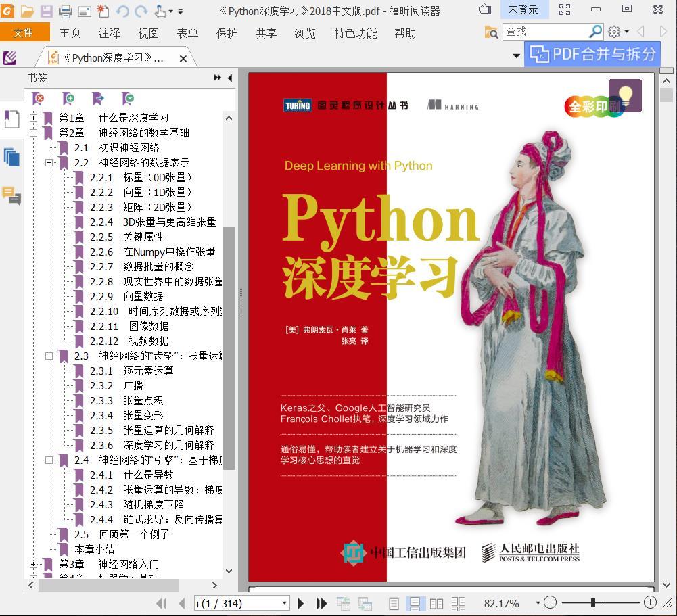
Task: Click the bookmark options dropdown icon
Action: click(128, 99)
